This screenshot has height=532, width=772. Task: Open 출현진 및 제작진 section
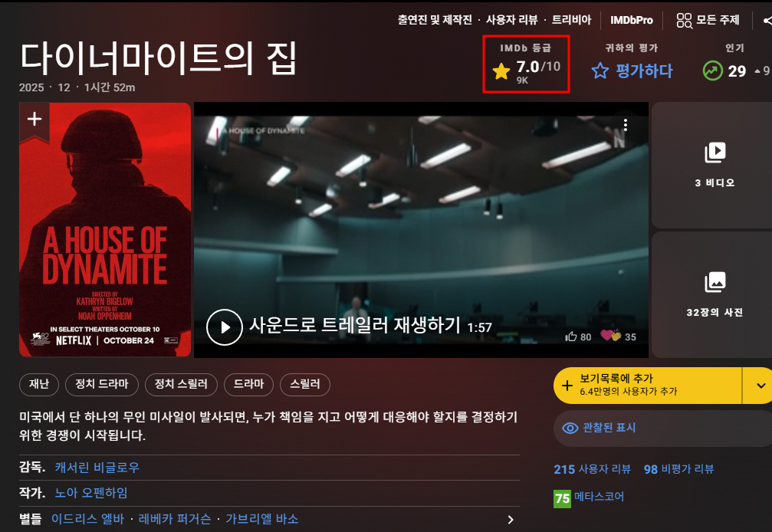coord(434,20)
